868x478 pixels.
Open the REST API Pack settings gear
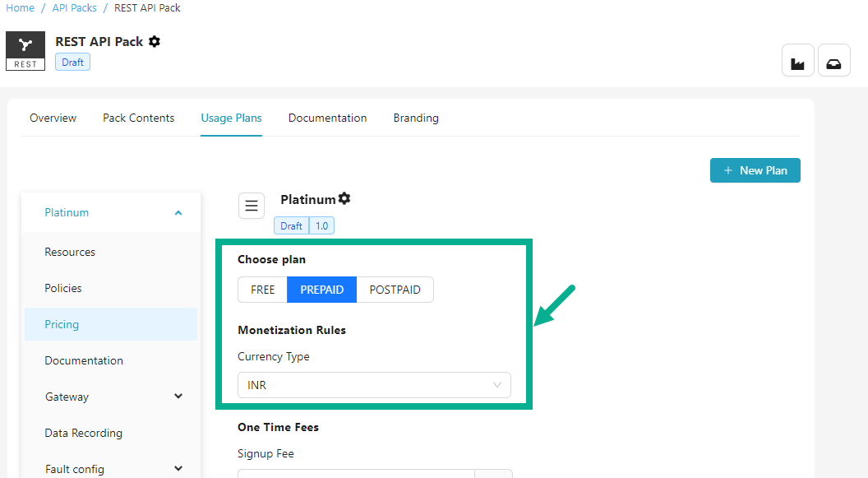[155, 41]
